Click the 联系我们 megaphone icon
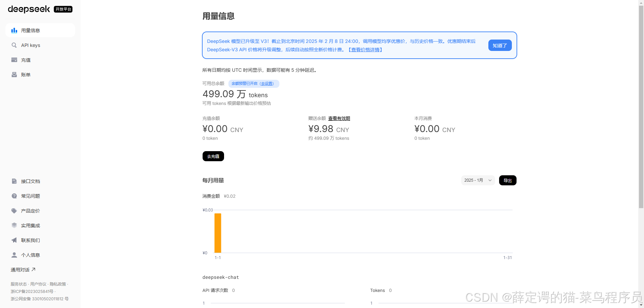The width and height of the screenshot is (644, 308). (14, 240)
